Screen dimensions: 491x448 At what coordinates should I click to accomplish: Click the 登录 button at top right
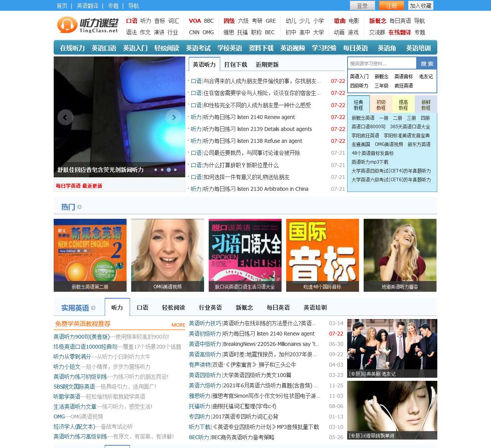362,5
